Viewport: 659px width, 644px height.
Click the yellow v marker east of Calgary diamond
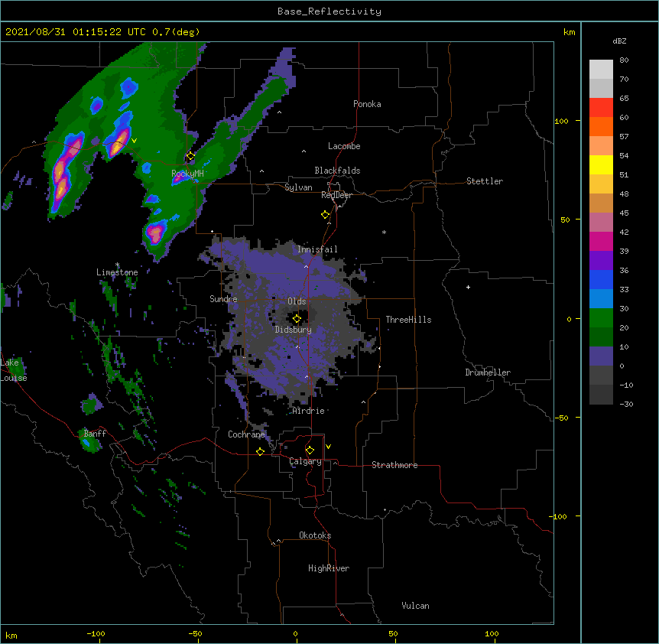click(x=328, y=447)
